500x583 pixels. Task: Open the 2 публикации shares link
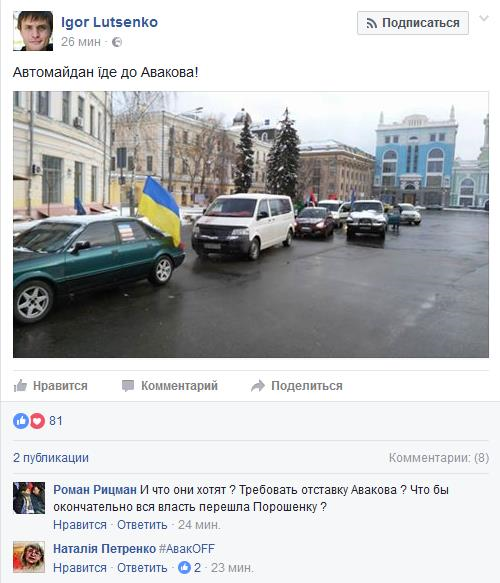[x=51, y=458]
